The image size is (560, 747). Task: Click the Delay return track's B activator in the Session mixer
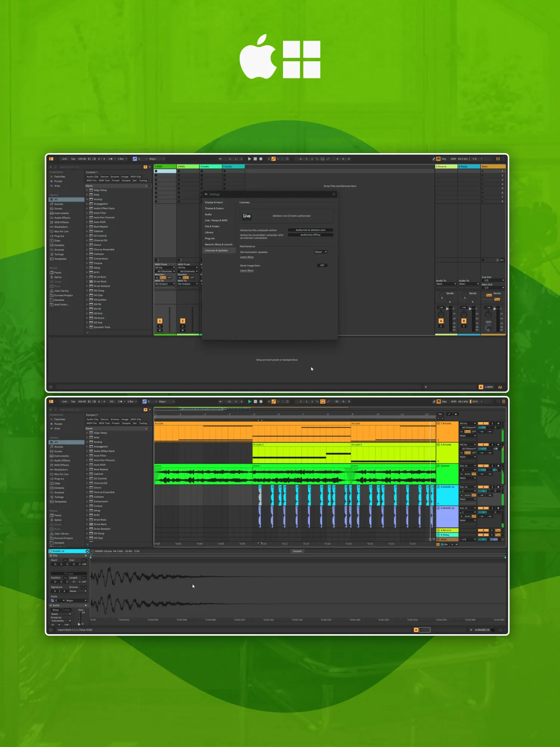(464, 321)
